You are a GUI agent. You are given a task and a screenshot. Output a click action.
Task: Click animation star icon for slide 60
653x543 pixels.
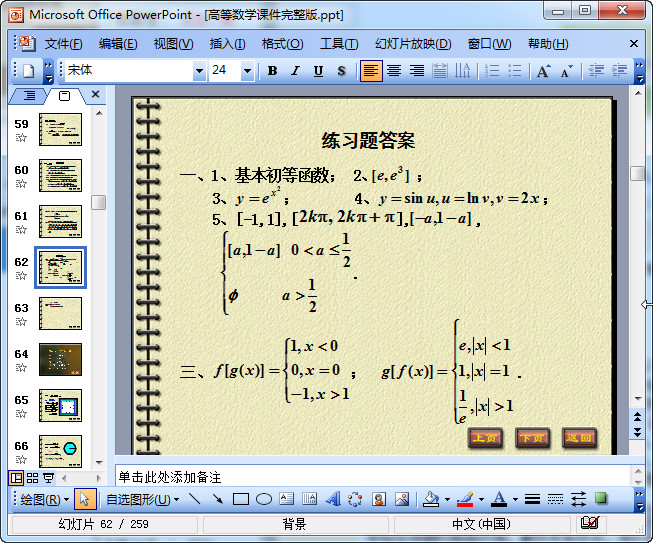click(x=21, y=184)
